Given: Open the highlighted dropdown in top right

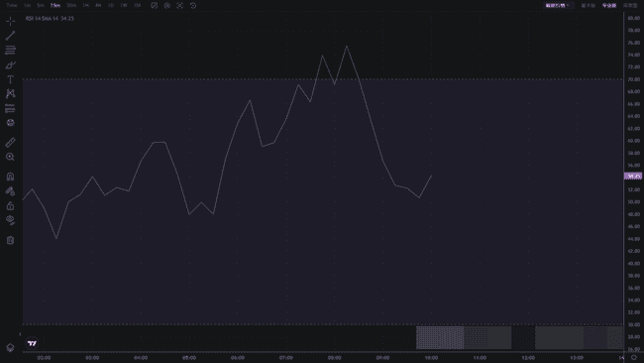Looking at the screenshot, I should point(557,5).
